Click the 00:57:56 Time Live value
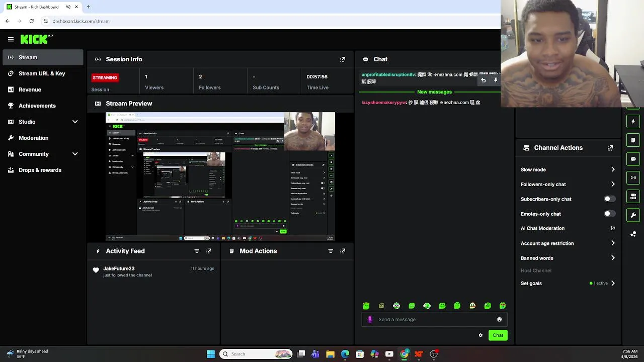This screenshot has height=362, width=644. 317,76
